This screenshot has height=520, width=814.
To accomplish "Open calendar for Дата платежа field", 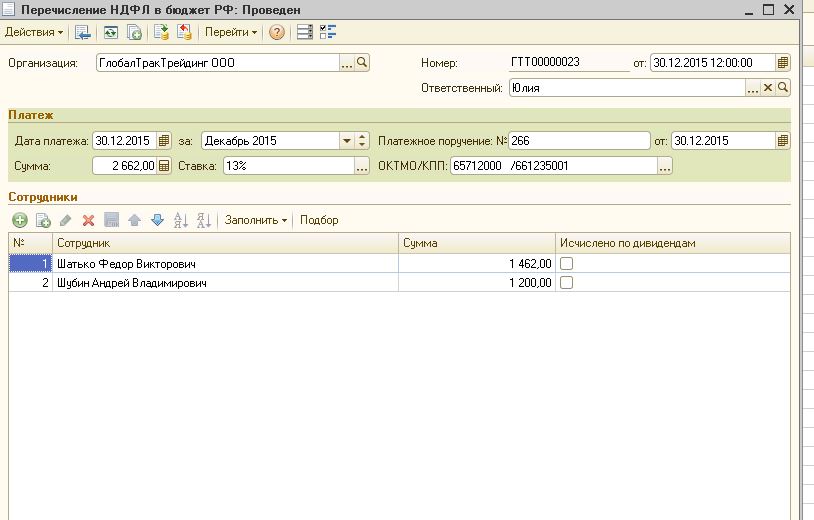I will point(165,141).
